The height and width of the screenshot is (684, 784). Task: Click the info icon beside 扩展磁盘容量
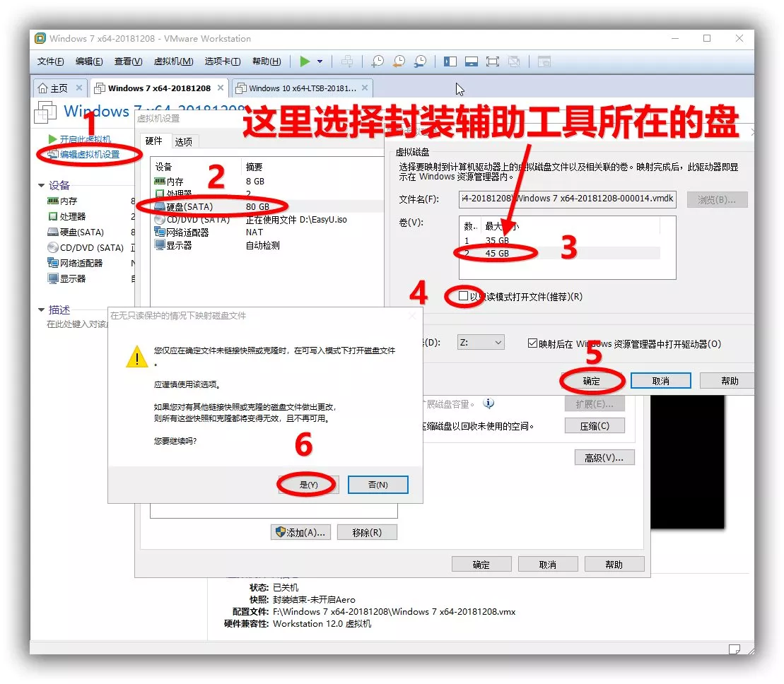click(x=488, y=403)
